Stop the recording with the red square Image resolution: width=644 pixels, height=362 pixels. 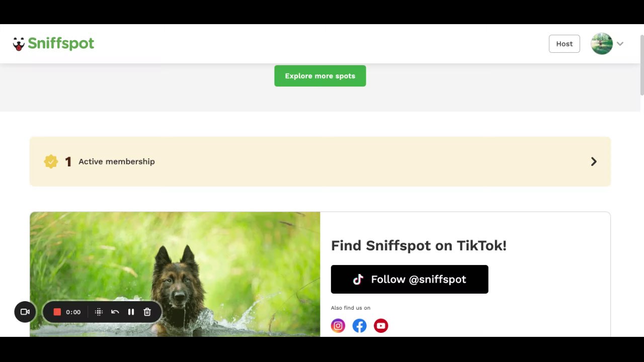click(x=57, y=312)
